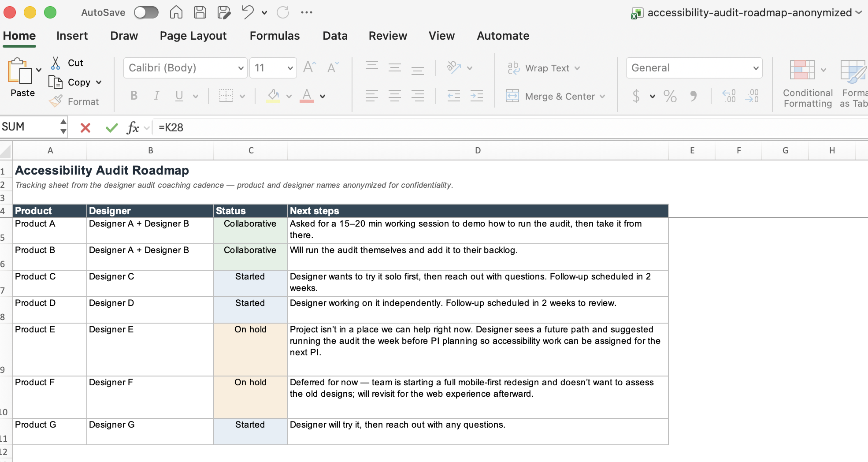Save the workbook with floppy disk icon
The height and width of the screenshot is (462, 868).
[x=200, y=12]
